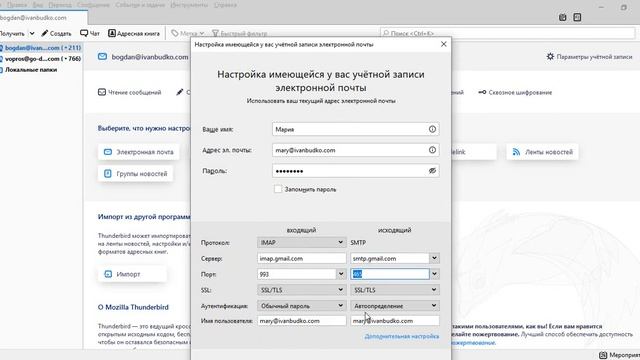
Task: Open outgoing SSL/TLS dropdown
Action: (395, 290)
